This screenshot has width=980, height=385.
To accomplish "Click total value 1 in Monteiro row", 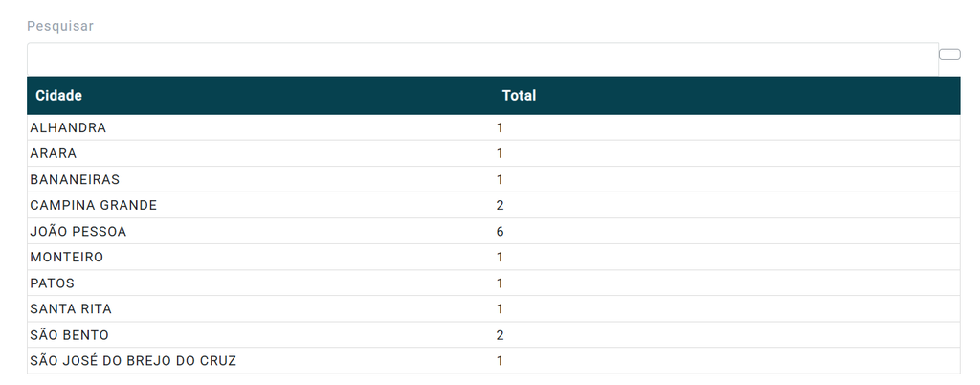I will click(500, 258).
